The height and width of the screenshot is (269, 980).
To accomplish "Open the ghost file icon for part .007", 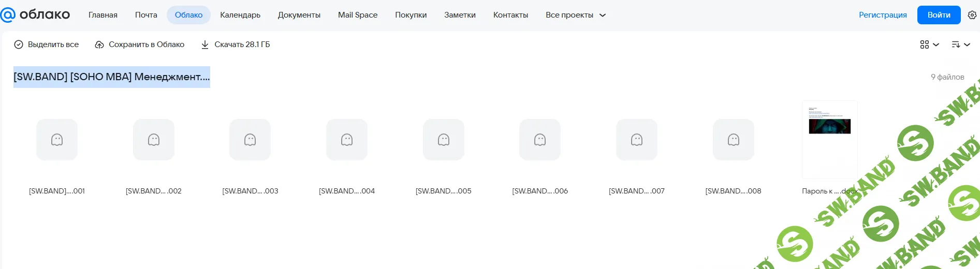I will (637, 140).
